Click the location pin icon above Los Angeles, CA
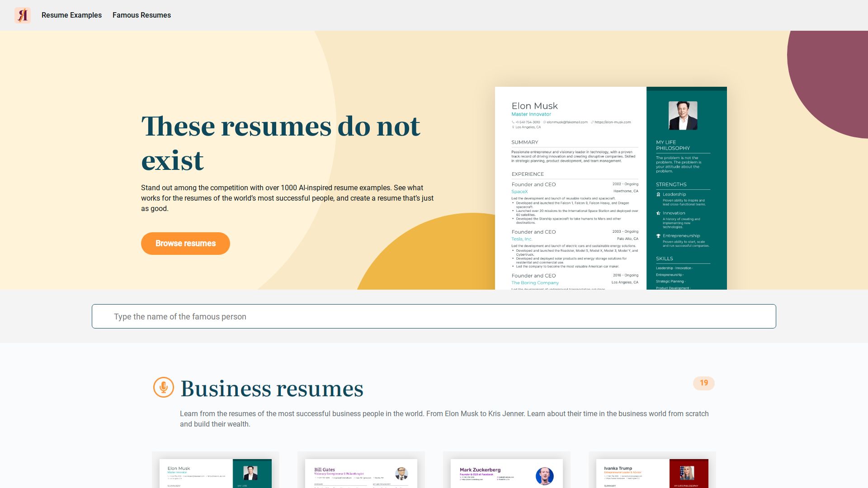Image resolution: width=868 pixels, height=488 pixels. (x=512, y=127)
